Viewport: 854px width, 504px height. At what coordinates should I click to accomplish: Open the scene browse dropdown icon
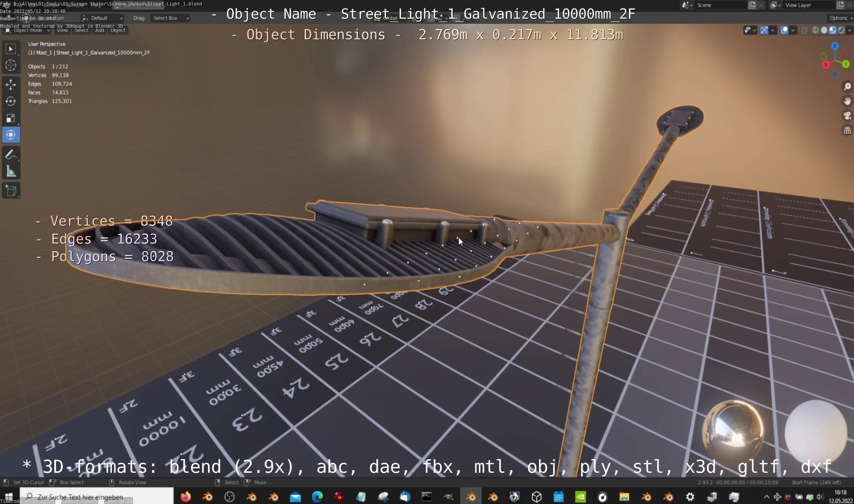coord(687,5)
